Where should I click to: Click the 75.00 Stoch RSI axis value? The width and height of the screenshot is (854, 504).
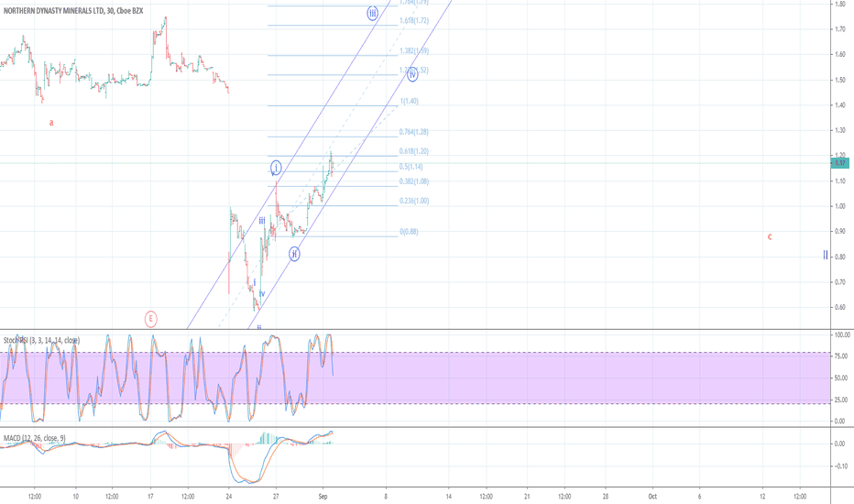(840, 356)
